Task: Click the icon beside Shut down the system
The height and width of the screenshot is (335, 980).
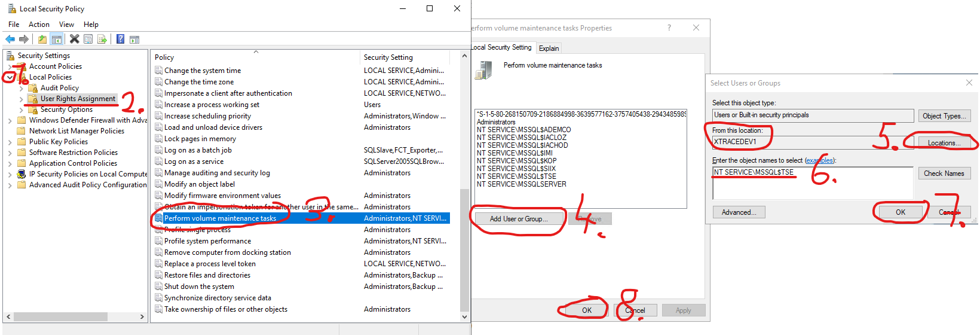Action: (158, 286)
